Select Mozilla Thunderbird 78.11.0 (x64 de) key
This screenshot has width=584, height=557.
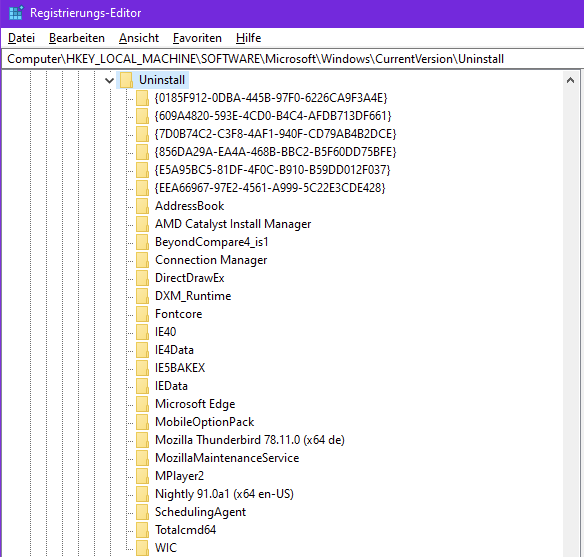[x=250, y=440]
